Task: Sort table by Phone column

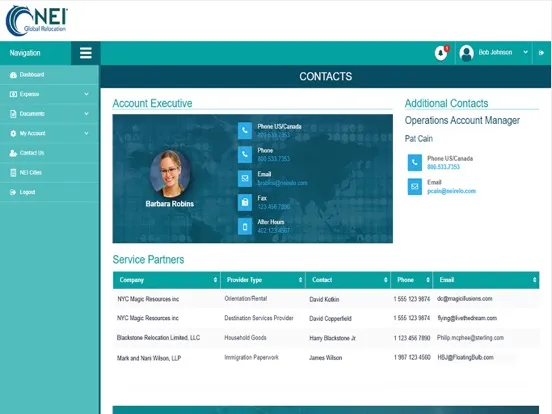Action: coord(412,280)
